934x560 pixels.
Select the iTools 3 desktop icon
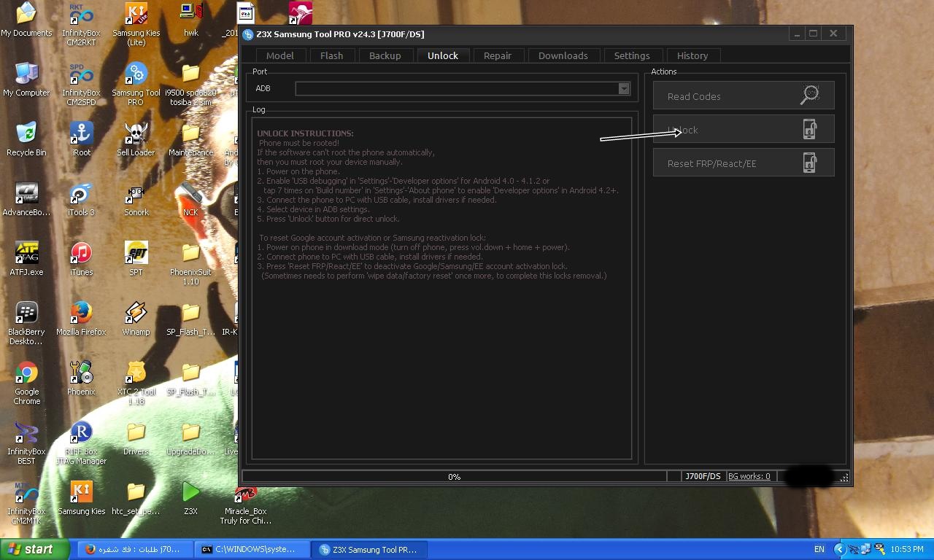(x=81, y=200)
